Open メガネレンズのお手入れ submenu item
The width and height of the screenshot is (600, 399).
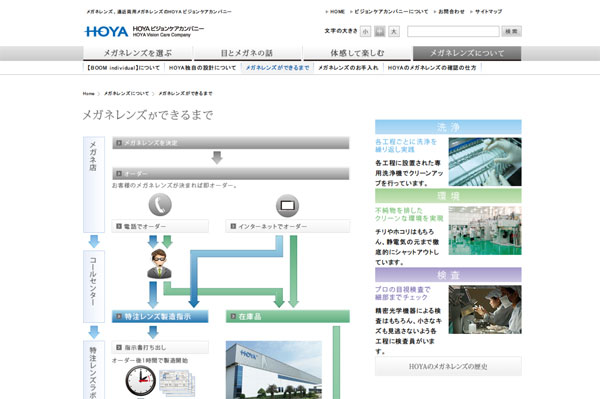point(348,68)
